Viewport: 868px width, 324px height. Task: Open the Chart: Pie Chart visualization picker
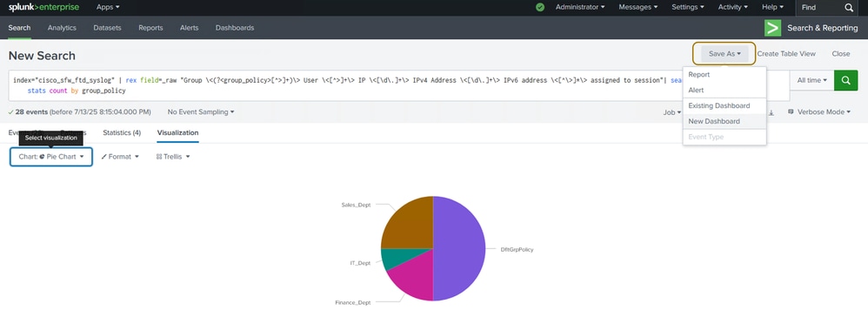(x=51, y=157)
